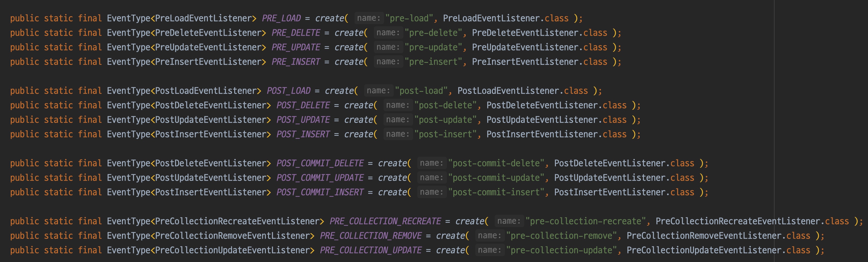The width and height of the screenshot is (868, 262).
Task: Click the "post-commit-update" string literal
Action: pyautogui.click(x=496, y=177)
